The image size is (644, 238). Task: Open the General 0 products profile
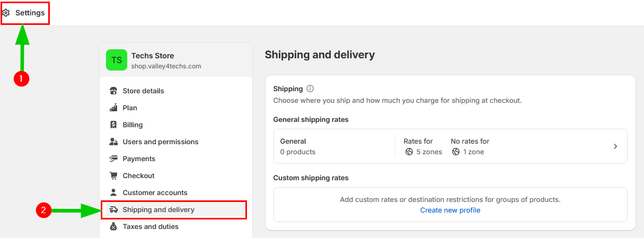click(x=298, y=146)
